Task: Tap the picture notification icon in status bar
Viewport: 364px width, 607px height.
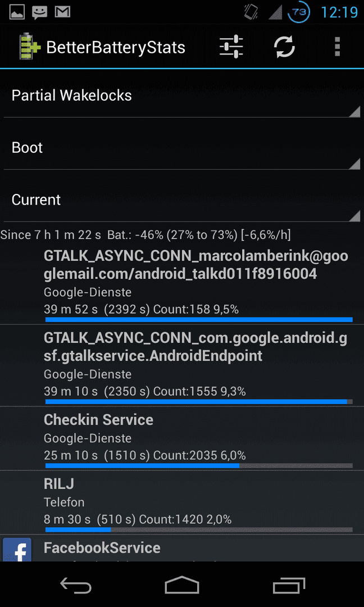Action: click(x=17, y=12)
